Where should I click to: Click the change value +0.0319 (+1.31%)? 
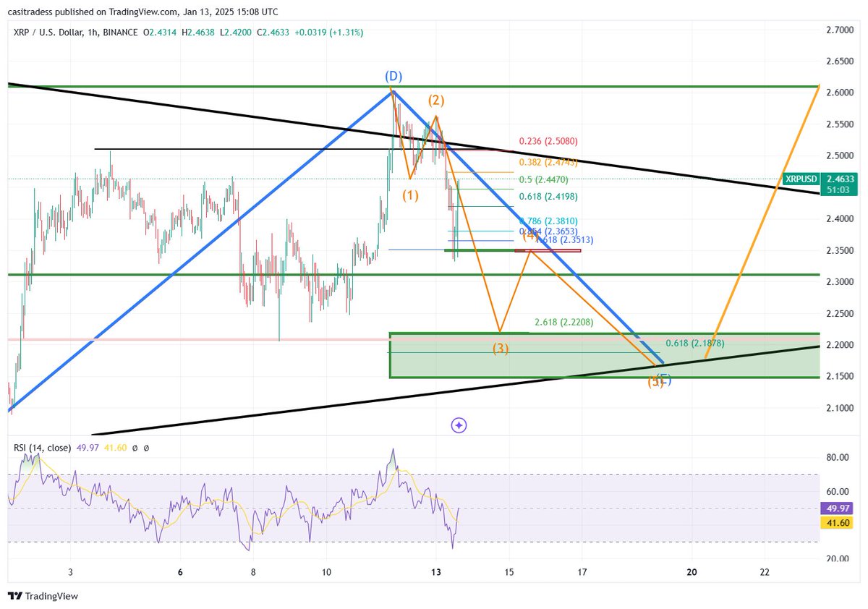(x=328, y=33)
